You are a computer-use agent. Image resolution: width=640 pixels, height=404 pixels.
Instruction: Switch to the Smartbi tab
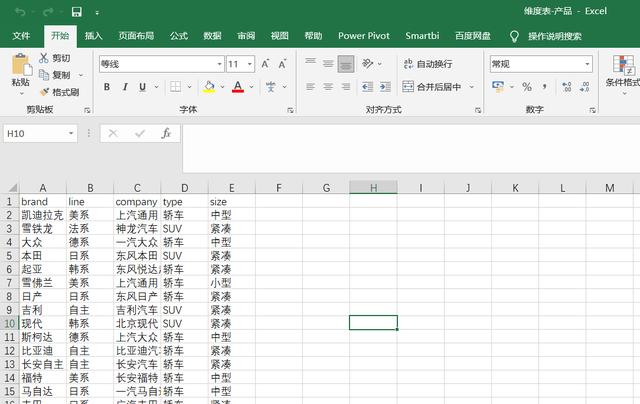(422, 36)
